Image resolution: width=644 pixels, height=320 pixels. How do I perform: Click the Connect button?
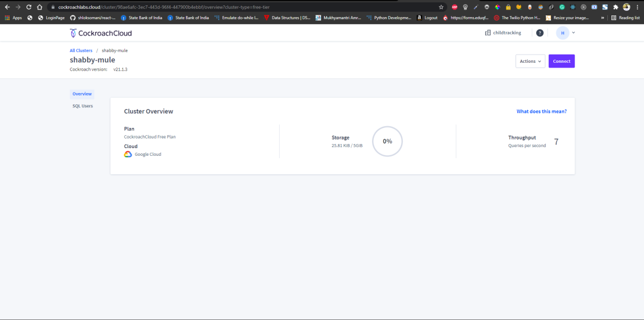pos(562,61)
